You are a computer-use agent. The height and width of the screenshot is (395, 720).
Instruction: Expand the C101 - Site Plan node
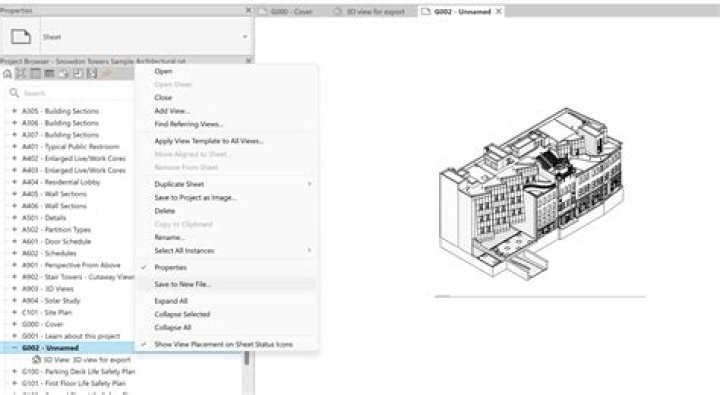[x=14, y=312]
